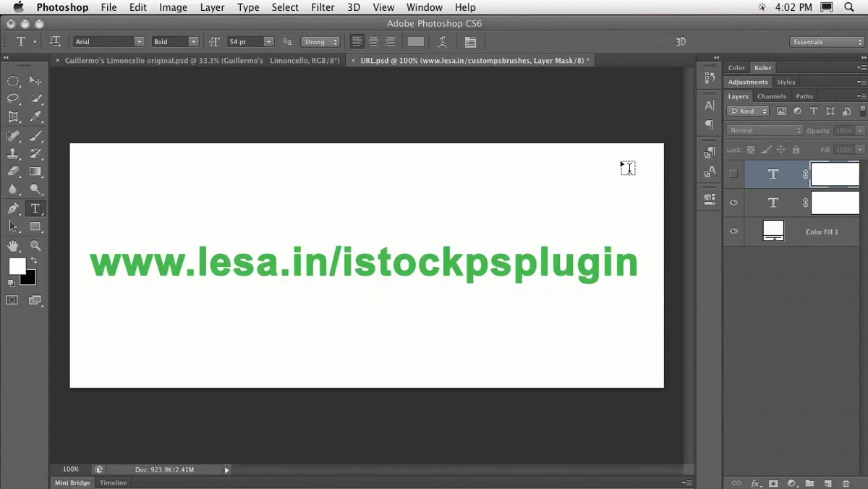
Task: Toggle layer filtering switch
Action: [x=863, y=111]
